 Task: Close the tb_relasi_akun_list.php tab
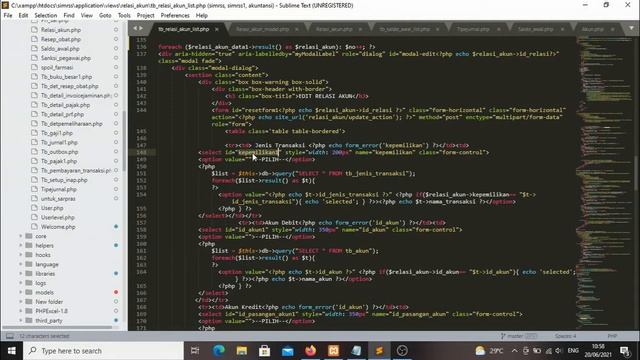click(217, 29)
